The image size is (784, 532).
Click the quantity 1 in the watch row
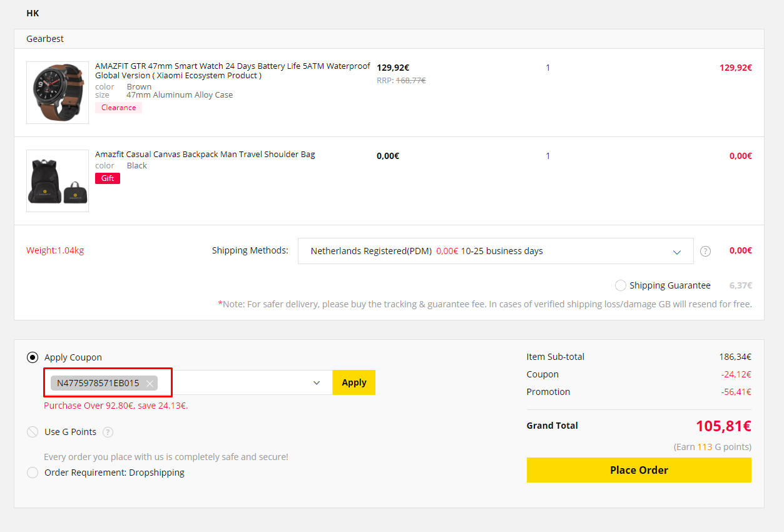(548, 68)
